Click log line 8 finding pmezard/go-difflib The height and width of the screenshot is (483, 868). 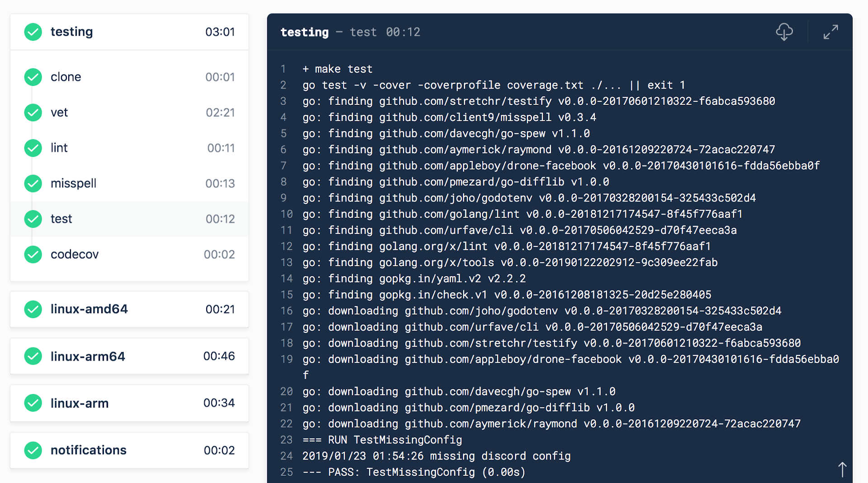pyautogui.click(x=456, y=182)
